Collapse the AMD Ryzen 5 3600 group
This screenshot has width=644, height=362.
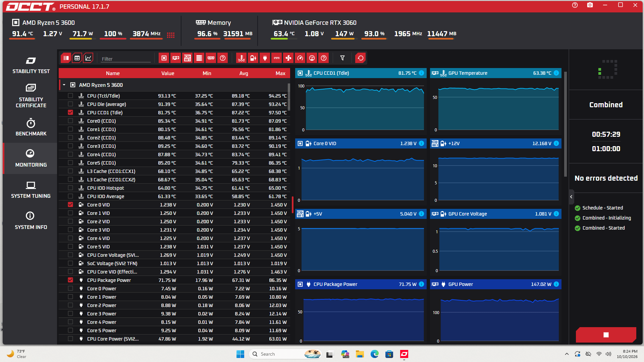tap(64, 85)
